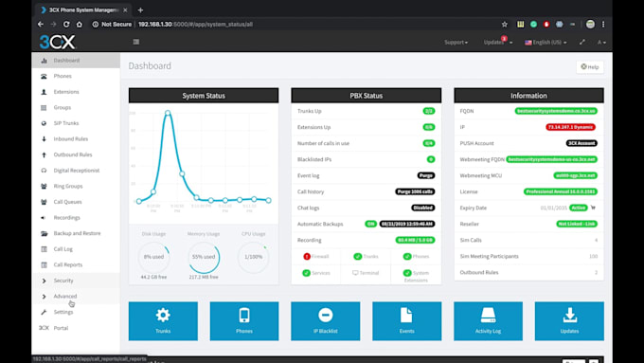The height and width of the screenshot is (363, 644).
Task: Click the Webmeeting MCU badge
Action: coord(576,175)
